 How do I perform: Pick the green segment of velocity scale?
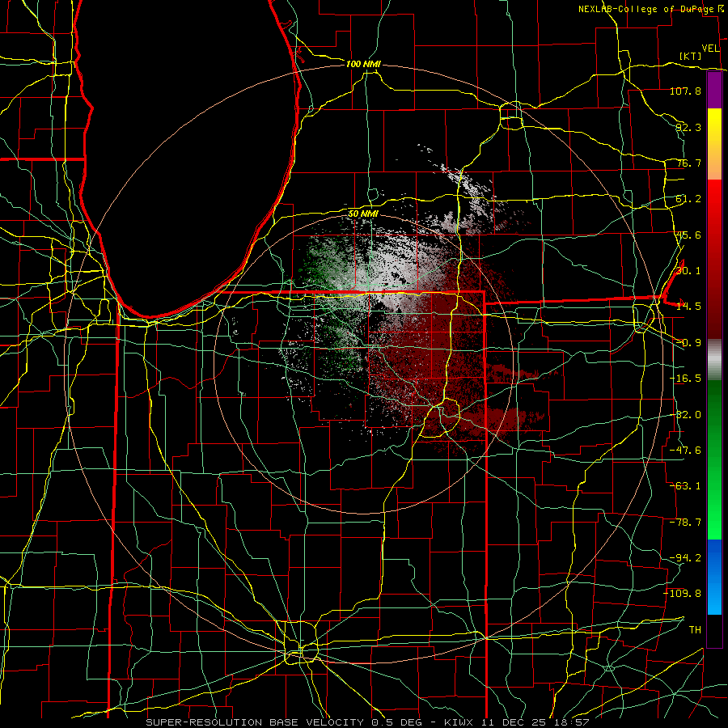click(714, 459)
